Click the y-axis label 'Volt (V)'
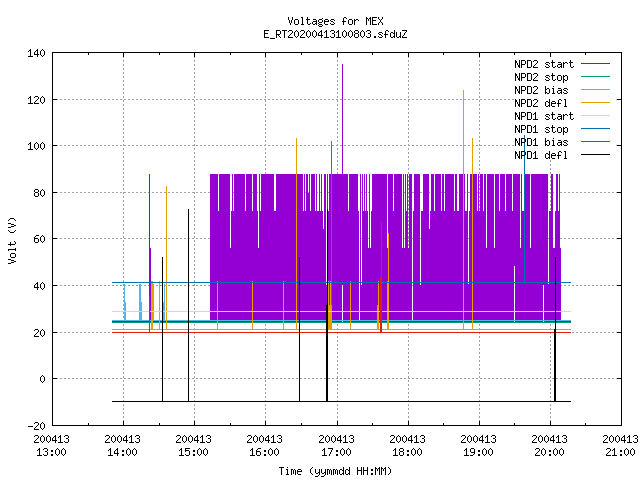This screenshot has width=640, height=480. 12,240
